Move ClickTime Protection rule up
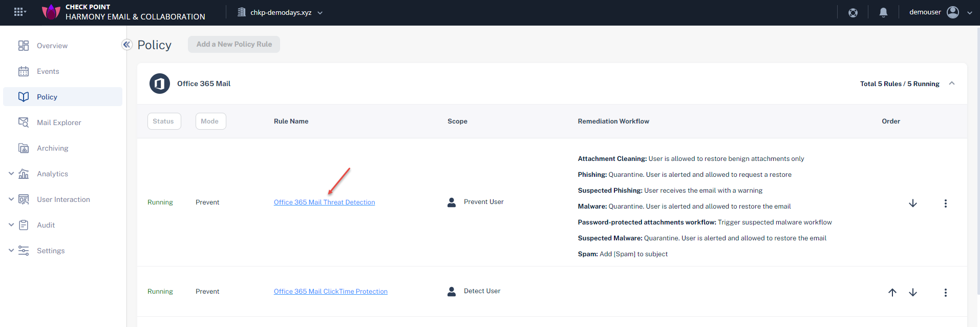This screenshot has width=980, height=327. (x=892, y=293)
